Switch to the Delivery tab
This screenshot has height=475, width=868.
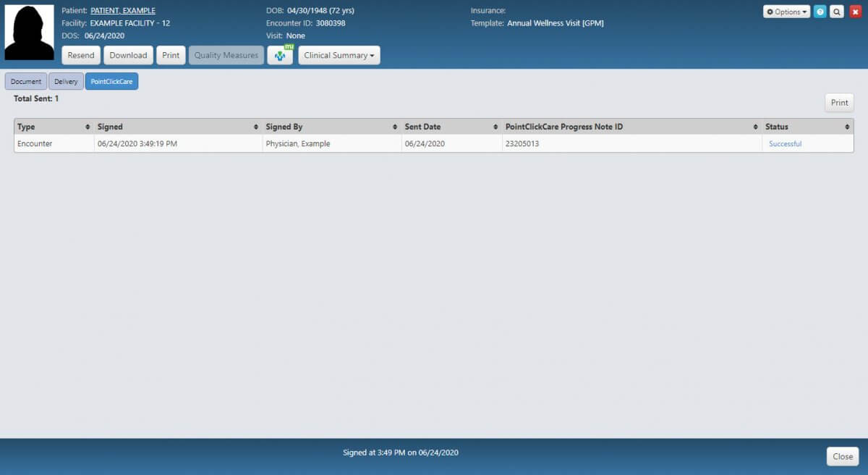[66, 81]
